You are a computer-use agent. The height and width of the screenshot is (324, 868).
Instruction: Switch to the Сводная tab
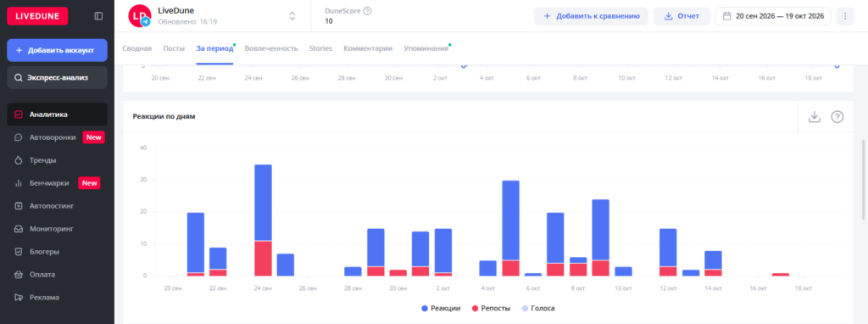click(136, 48)
